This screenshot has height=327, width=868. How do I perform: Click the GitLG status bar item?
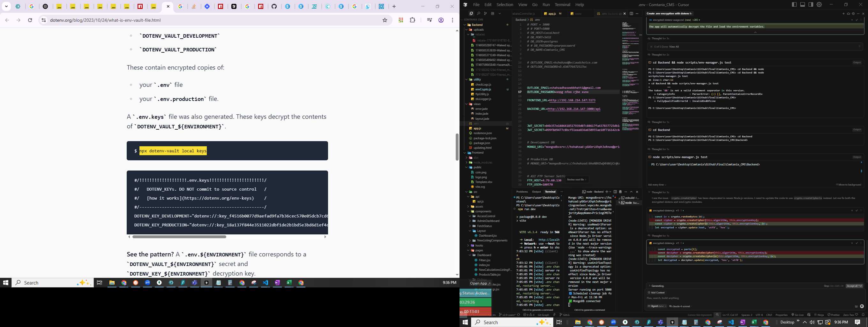coord(565,315)
